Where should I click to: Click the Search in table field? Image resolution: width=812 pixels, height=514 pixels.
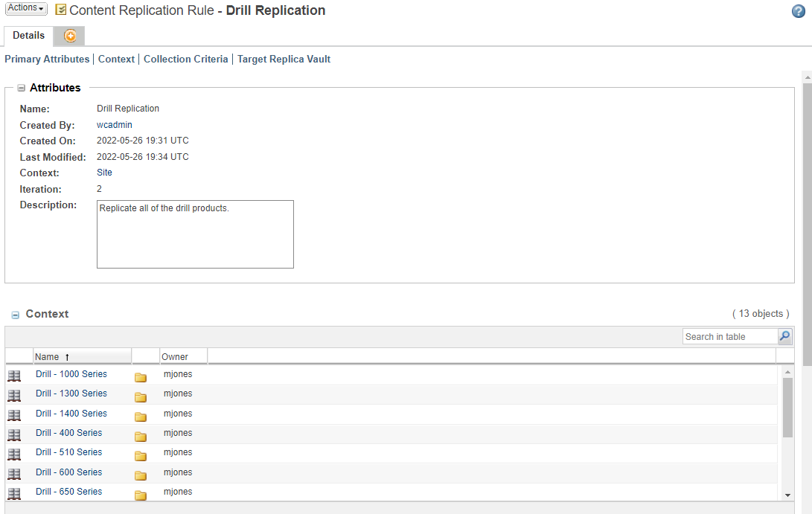click(x=730, y=336)
